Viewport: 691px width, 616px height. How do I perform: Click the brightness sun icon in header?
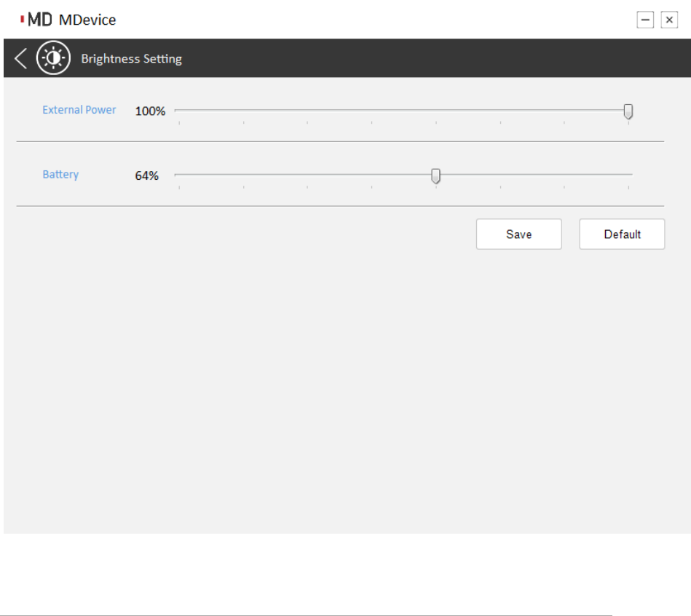pos(53,58)
